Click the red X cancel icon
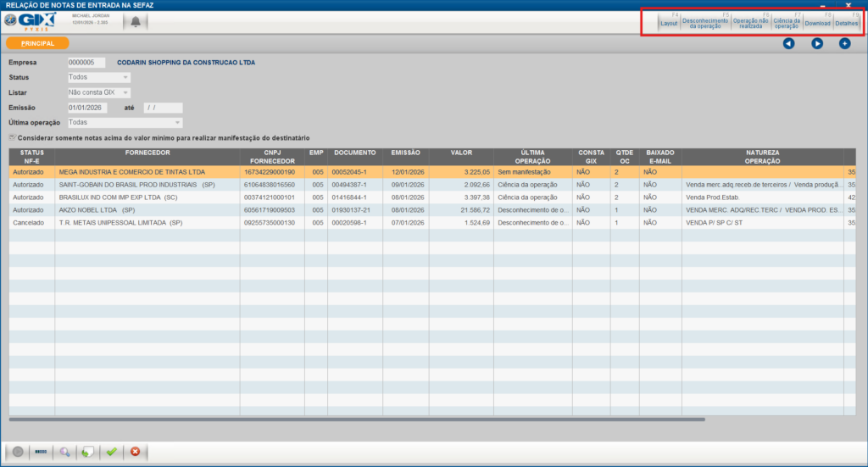 [135, 453]
